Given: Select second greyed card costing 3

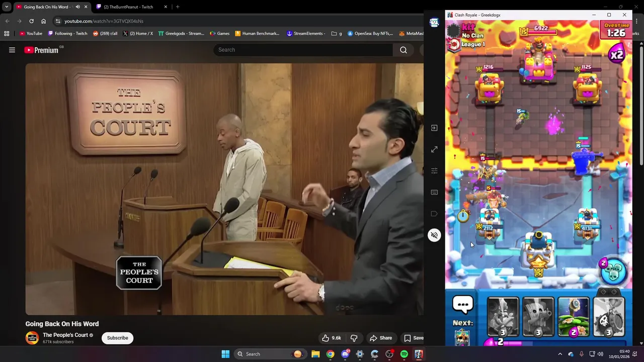Looking at the screenshot, I should 538,317.
